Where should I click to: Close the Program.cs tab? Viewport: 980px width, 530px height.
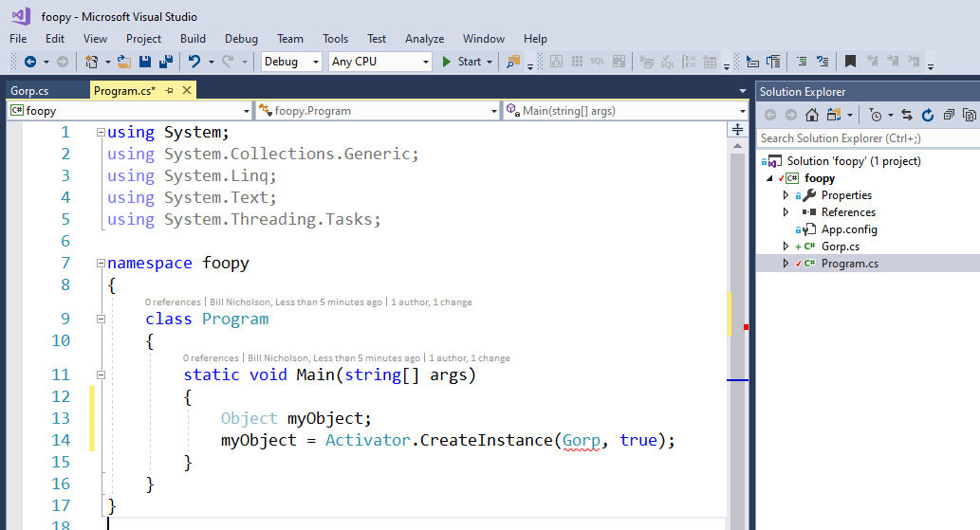186,90
